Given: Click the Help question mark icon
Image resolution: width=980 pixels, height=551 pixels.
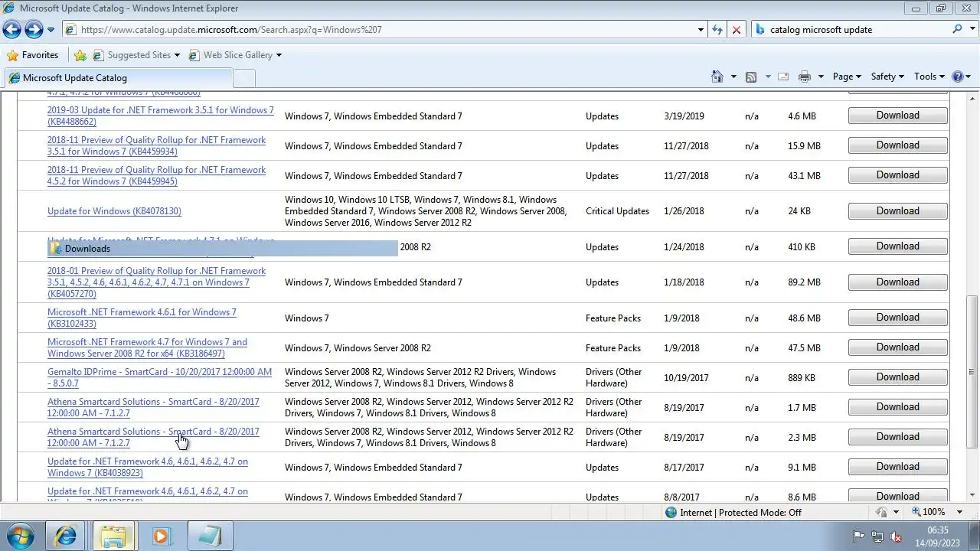Looking at the screenshot, I should [x=958, y=77].
